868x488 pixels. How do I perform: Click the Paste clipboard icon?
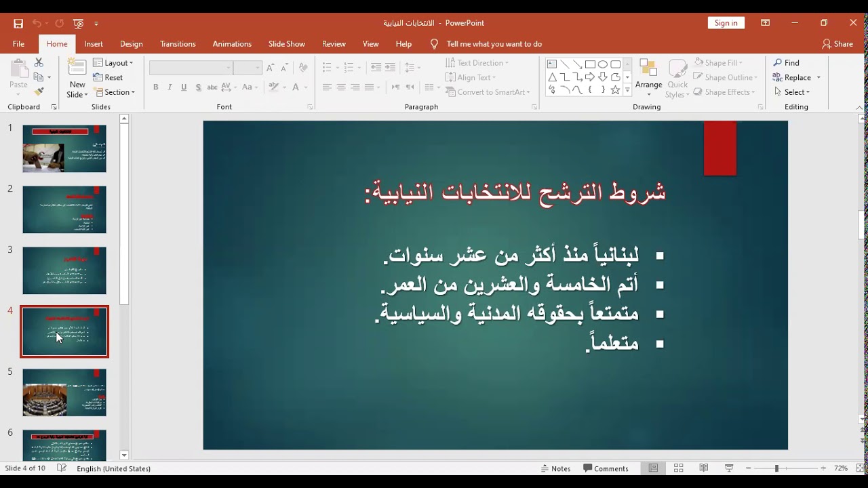point(18,69)
